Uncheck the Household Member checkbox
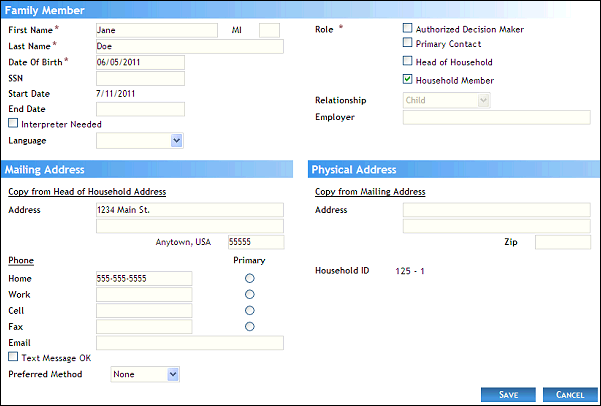Screen dimensions: 601x406 tap(407, 79)
